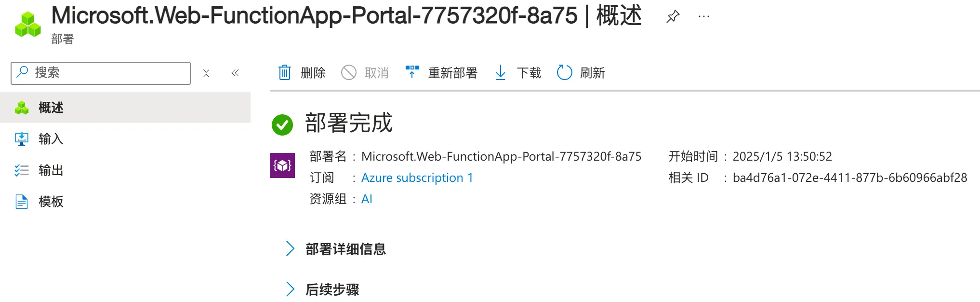The image size is (980, 302).
Task: Click the download arrow icon
Action: (501, 73)
